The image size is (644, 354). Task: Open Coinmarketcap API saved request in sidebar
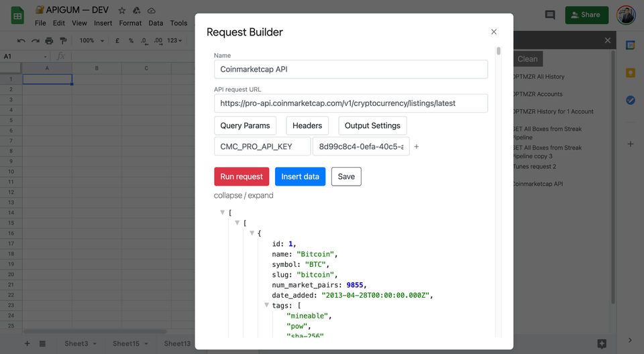(538, 184)
